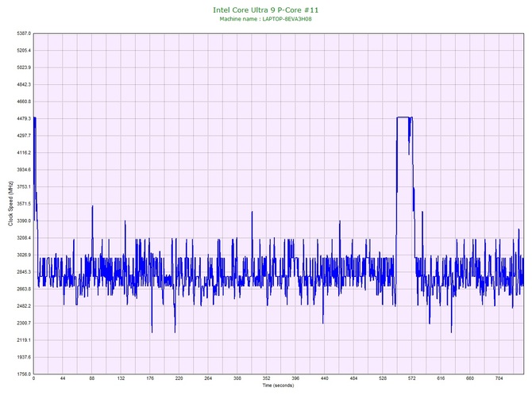This screenshot has height=399, width=532.
Task: Click the 484 tick on time axis
Action: click(354, 378)
